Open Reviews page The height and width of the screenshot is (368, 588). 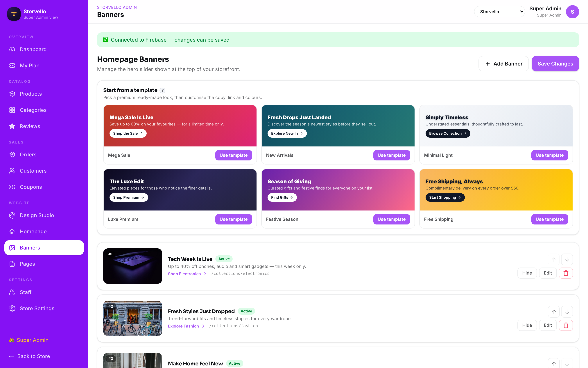(x=44, y=126)
